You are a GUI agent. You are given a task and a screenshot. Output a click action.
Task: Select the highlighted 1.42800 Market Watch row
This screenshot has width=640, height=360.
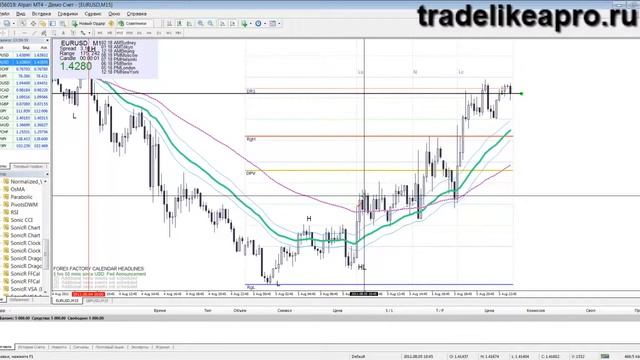[24, 62]
